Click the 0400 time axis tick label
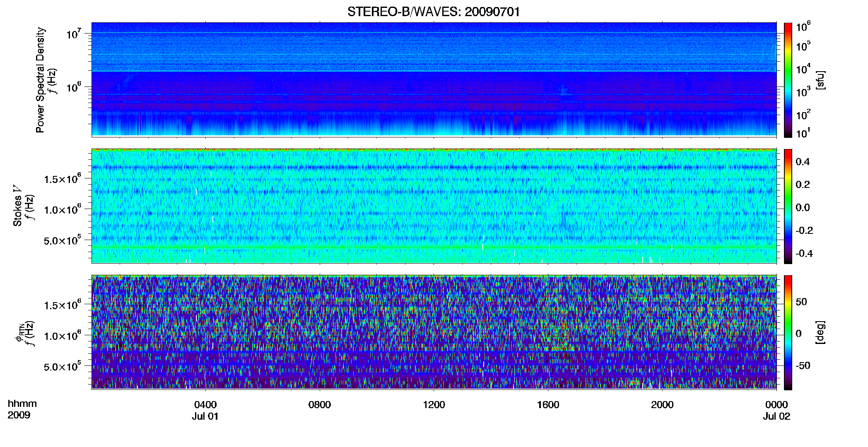This screenshot has height=447, width=868. coord(205,405)
